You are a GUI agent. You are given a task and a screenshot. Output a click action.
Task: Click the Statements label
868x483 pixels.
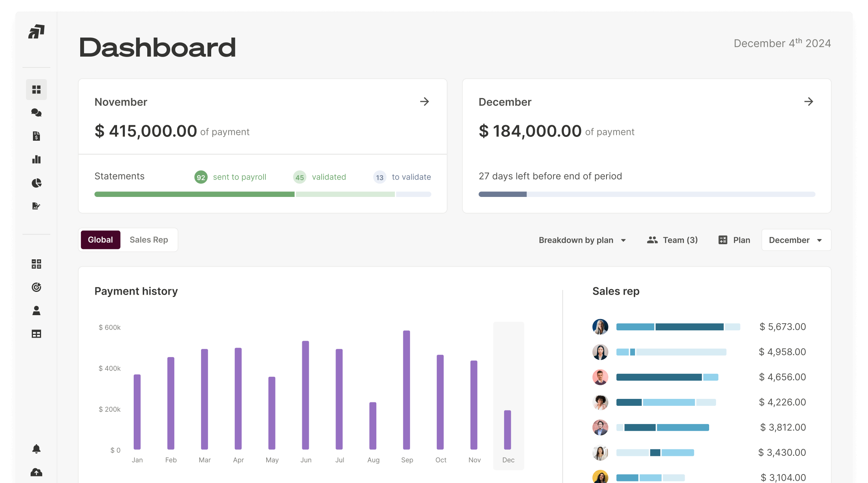pos(119,176)
